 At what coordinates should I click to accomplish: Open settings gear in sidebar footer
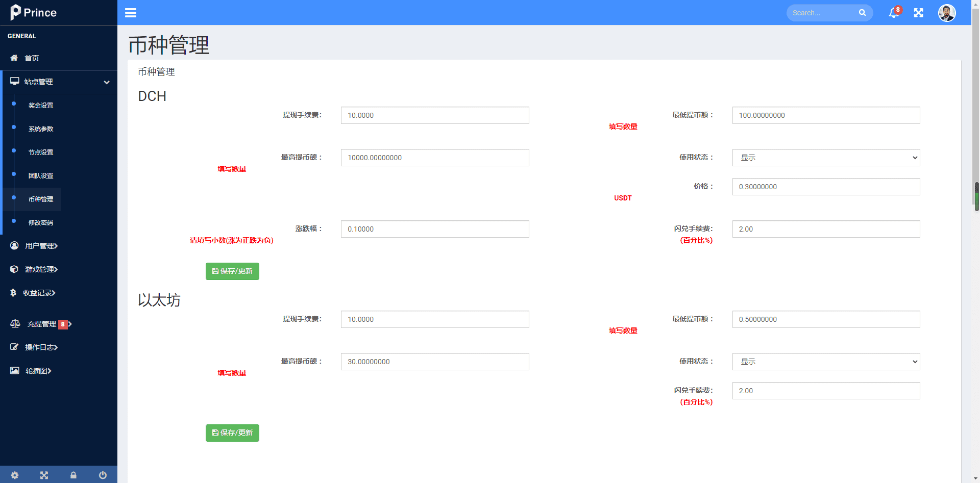click(x=15, y=475)
